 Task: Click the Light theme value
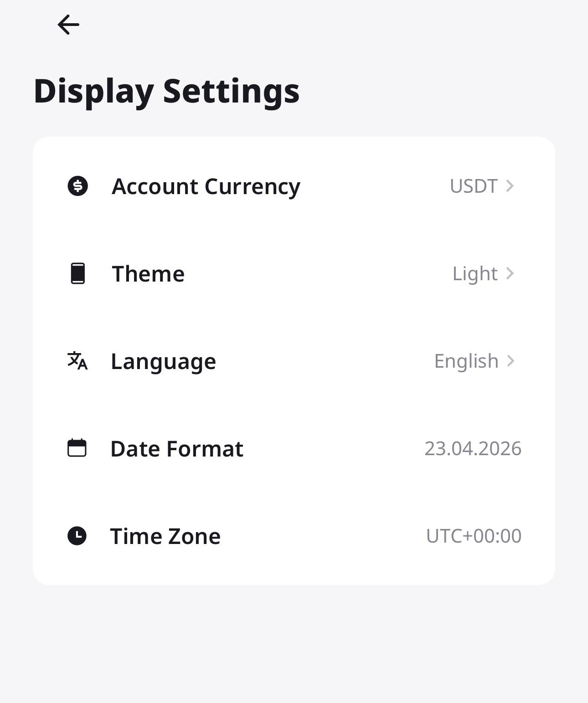pos(475,273)
